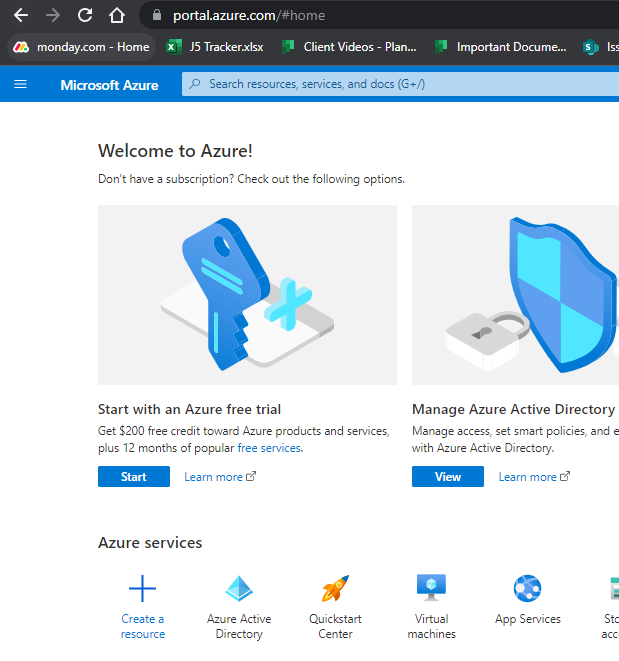
Task: Open Learn more link beside Start button
Action: [x=220, y=477]
